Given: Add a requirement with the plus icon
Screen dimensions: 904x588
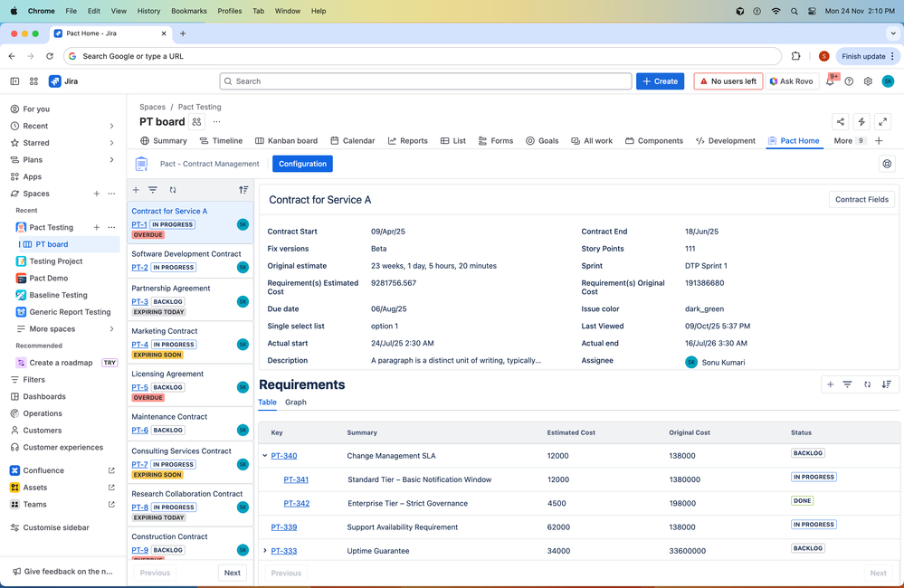Looking at the screenshot, I should tap(830, 384).
